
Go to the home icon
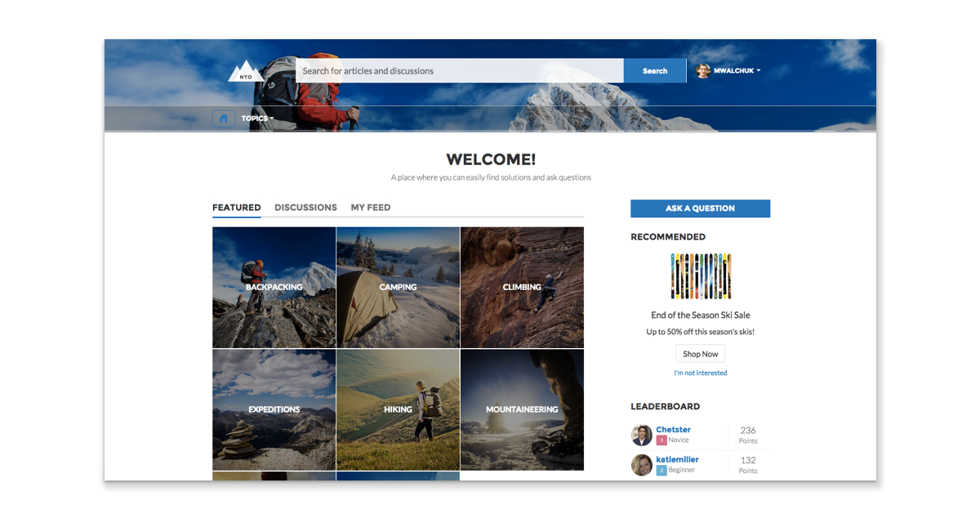click(x=224, y=118)
